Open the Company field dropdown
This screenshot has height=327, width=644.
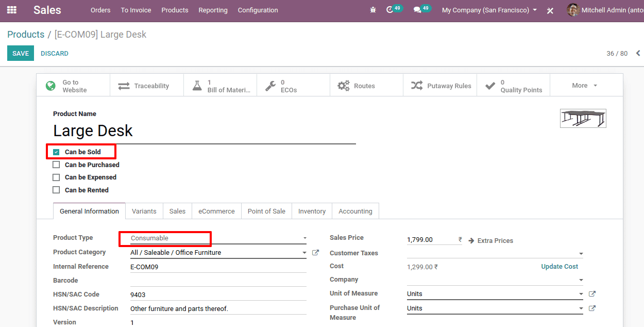pos(495,280)
